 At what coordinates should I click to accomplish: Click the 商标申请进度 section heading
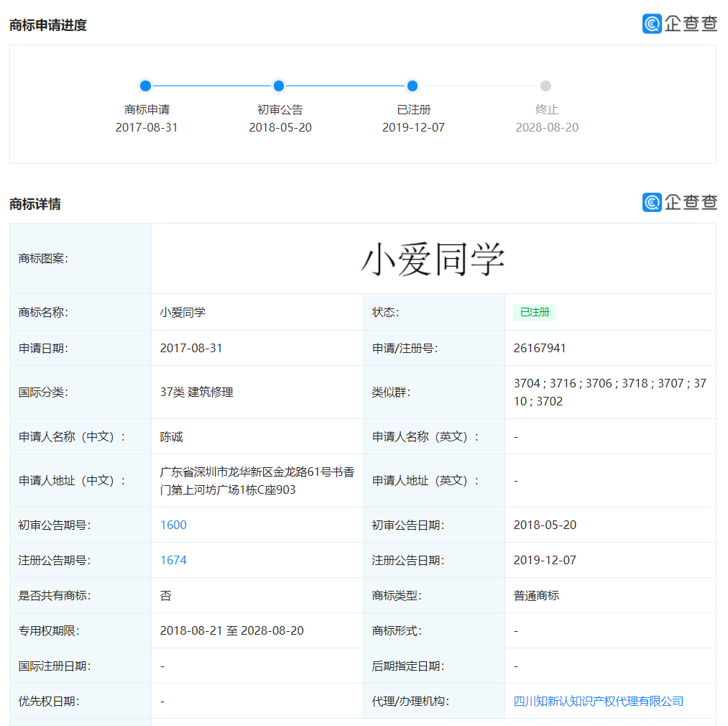tap(48, 25)
